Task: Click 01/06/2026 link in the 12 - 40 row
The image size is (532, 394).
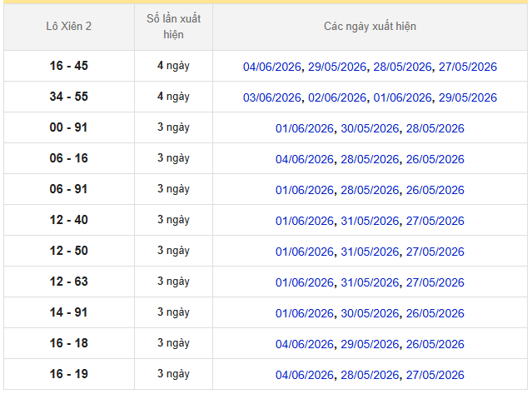Action: click(x=305, y=222)
